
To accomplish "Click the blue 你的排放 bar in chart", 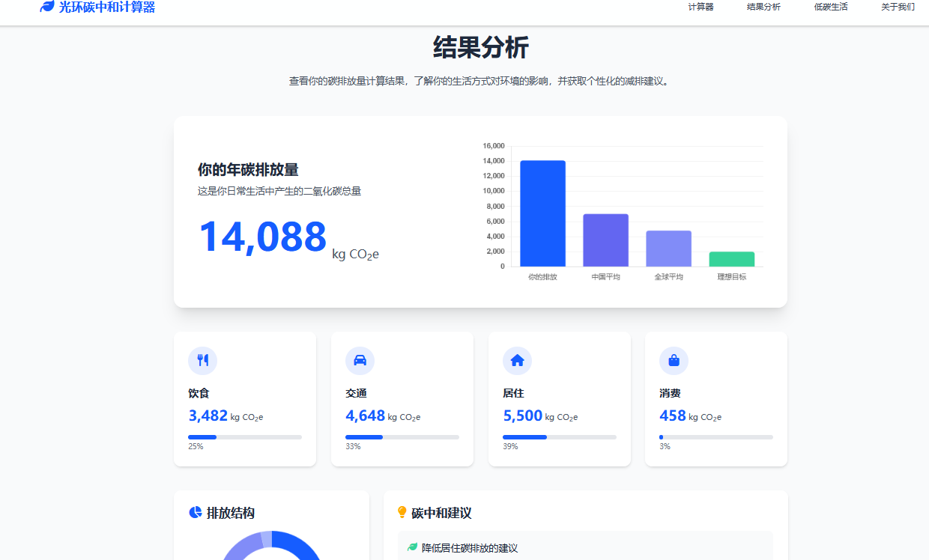I will [x=542, y=213].
